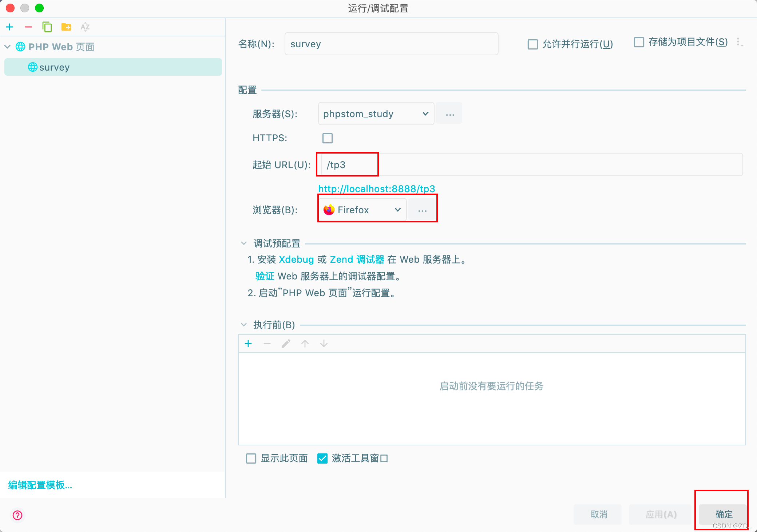Open the phpstom_study server dropdown
This screenshot has width=757, height=532.
tap(376, 114)
